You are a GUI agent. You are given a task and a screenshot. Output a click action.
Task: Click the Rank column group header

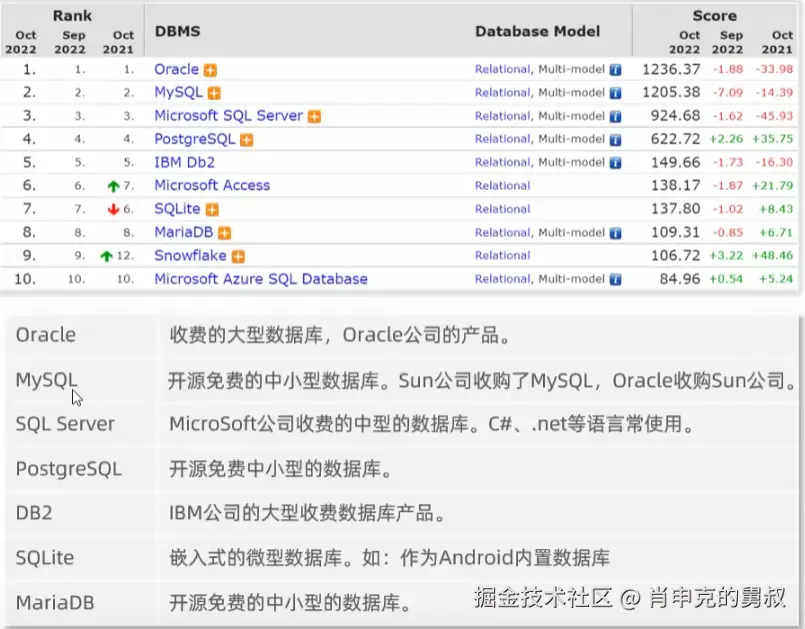click(72, 15)
